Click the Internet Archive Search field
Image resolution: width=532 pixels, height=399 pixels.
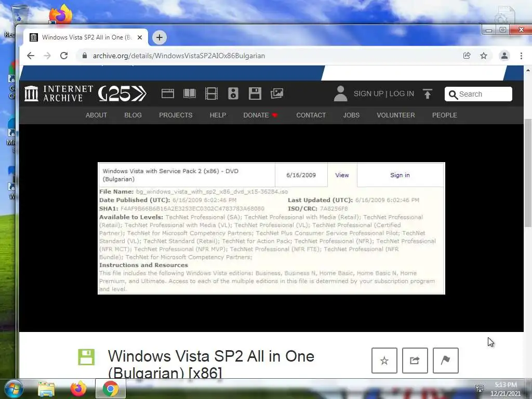click(x=478, y=94)
